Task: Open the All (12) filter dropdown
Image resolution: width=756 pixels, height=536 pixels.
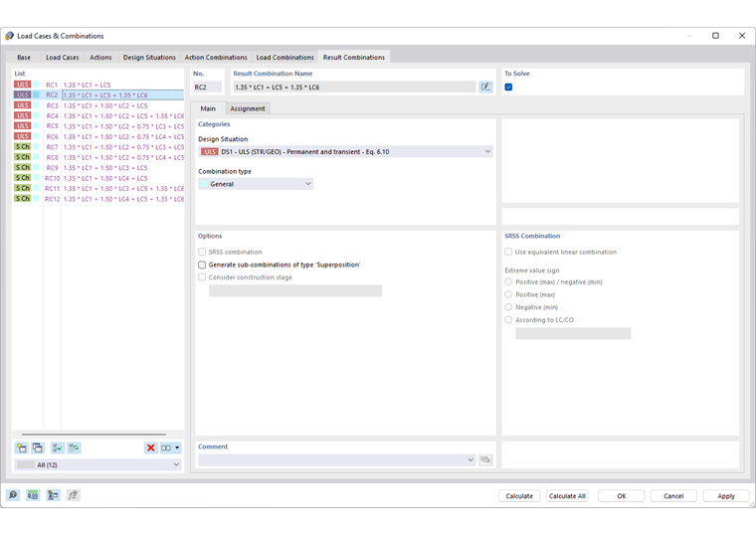Action: (97, 464)
